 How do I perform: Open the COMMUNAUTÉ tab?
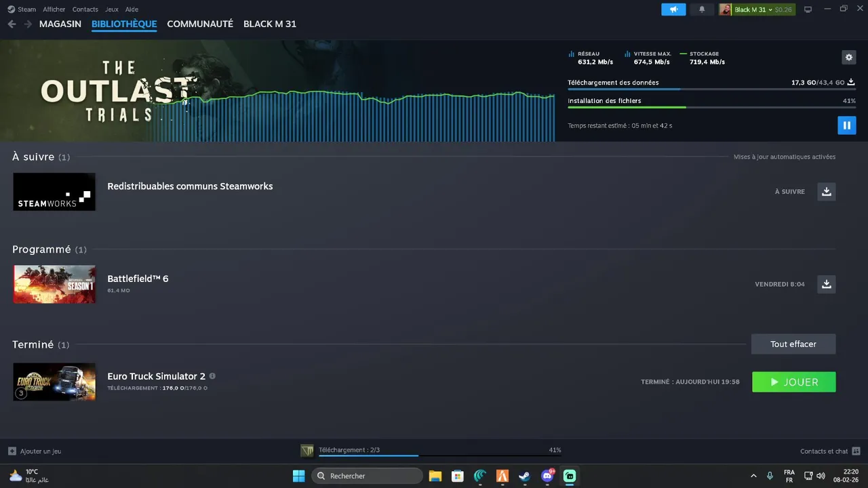[x=200, y=24]
